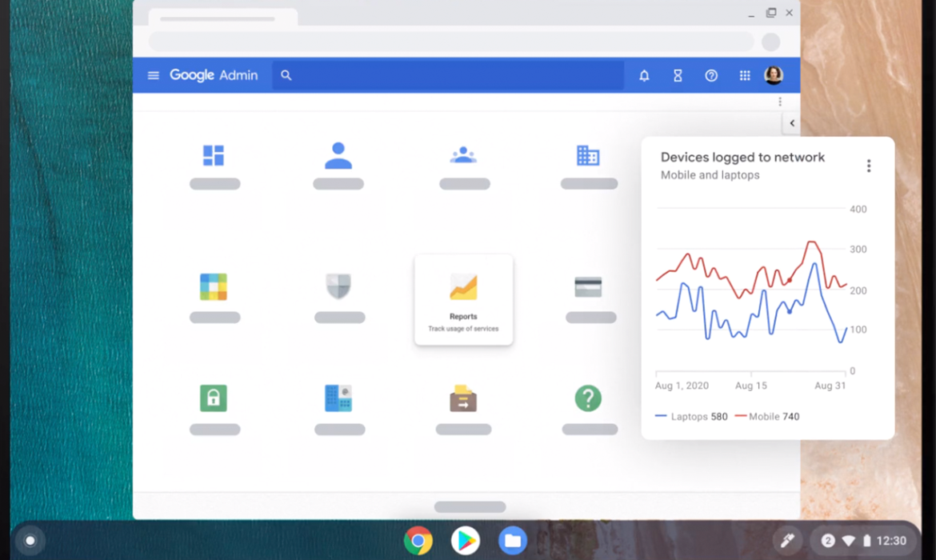Click the 'Aug 15' axis label
This screenshot has height=560, width=936.
pos(751,386)
